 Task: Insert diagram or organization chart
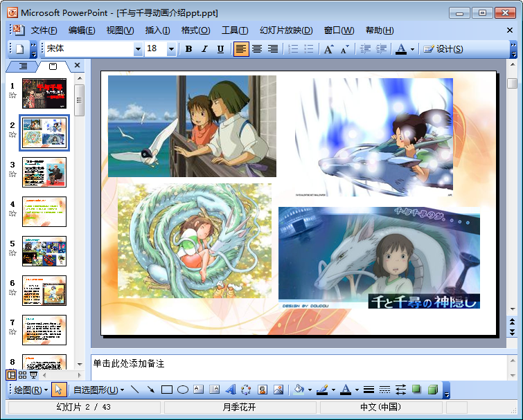tap(246, 390)
